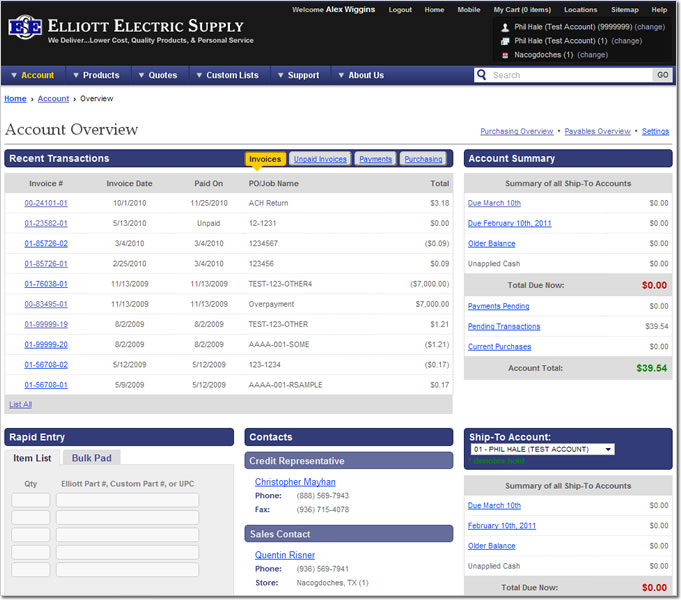Open invoice 01-99999-20
Screen dimensions: 681x600
coord(46,345)
